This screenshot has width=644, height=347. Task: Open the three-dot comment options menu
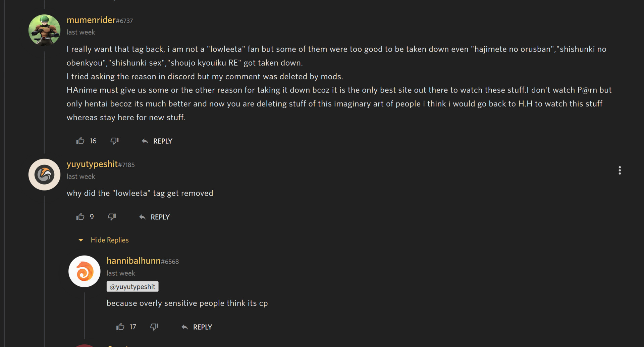[x=620, y=170]
